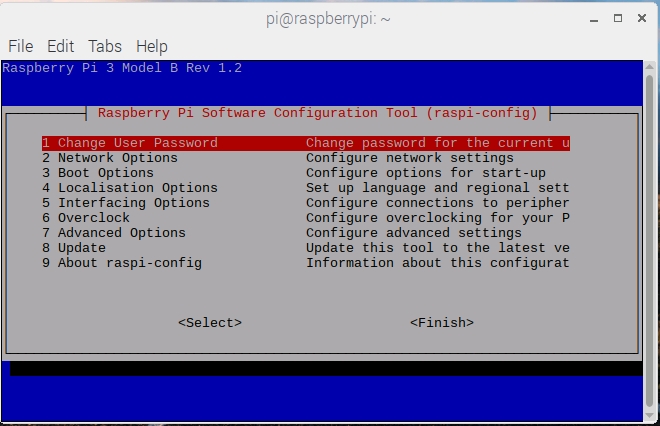Close the pi@raspberrypi terminal window

tap(642, 18)
